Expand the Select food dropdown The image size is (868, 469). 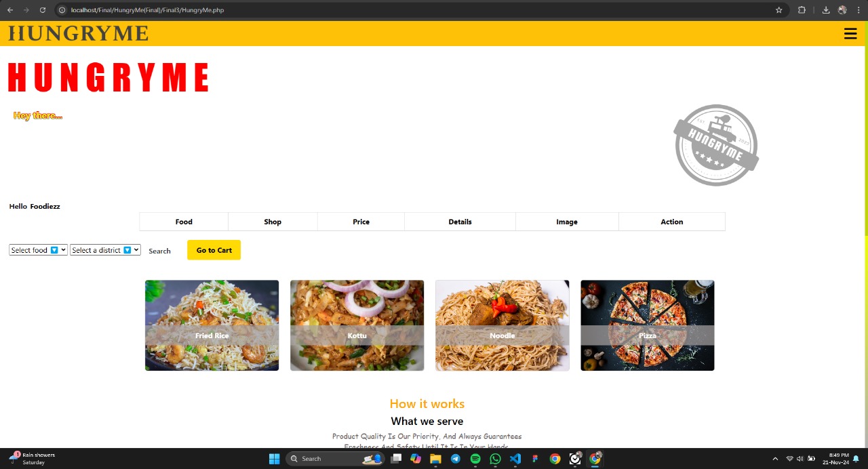point(39,250)
